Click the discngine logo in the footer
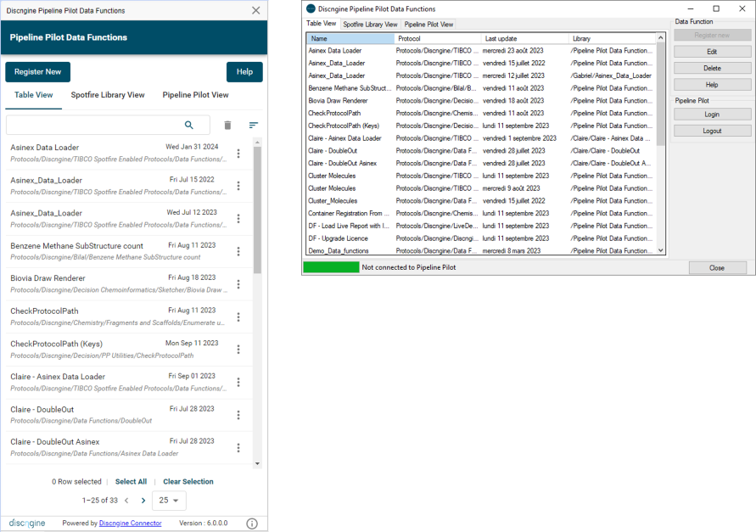The width and height of the screenshot is (756, 532). 27,524
